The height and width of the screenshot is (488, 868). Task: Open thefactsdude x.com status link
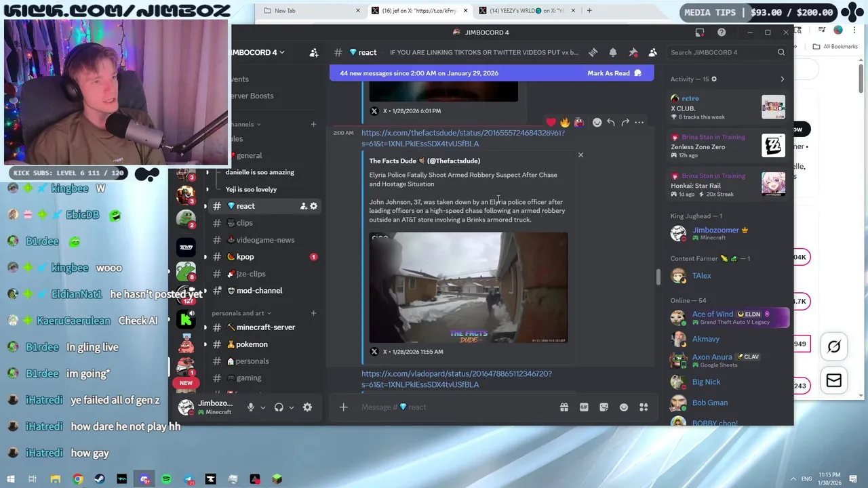462,138
